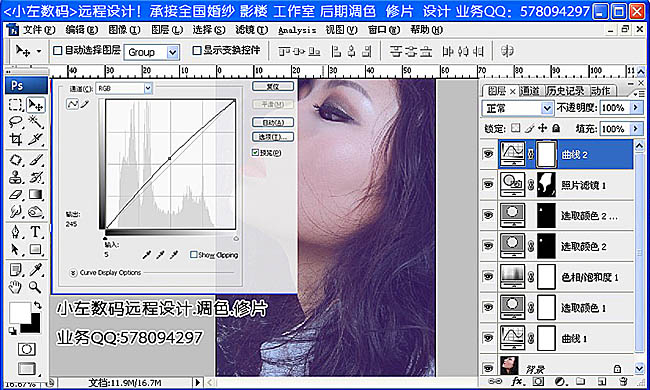Select the Pen tool
The image size is (650, 390).
click(x=15, y=232)
